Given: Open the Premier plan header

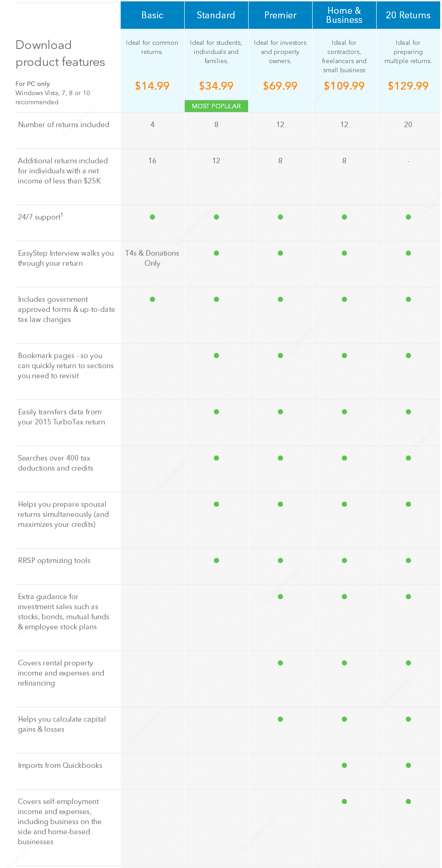Looking at the screenshot, I should (280, 15).
